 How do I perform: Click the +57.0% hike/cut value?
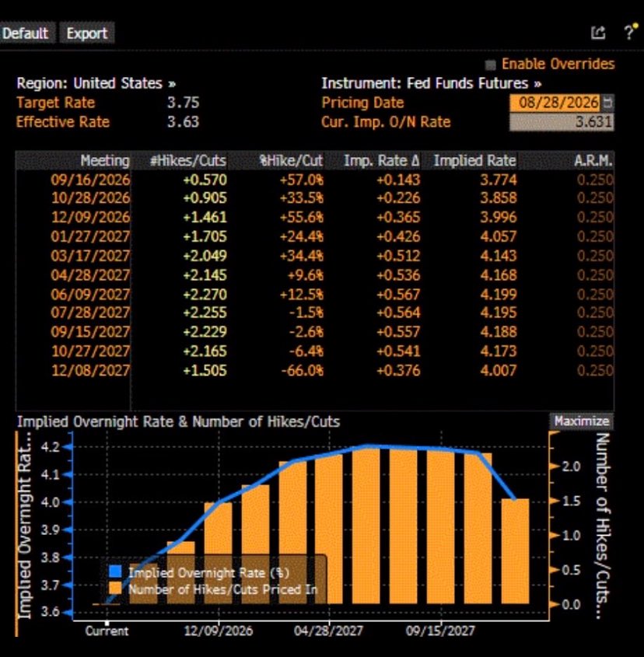tap(302, 180)
